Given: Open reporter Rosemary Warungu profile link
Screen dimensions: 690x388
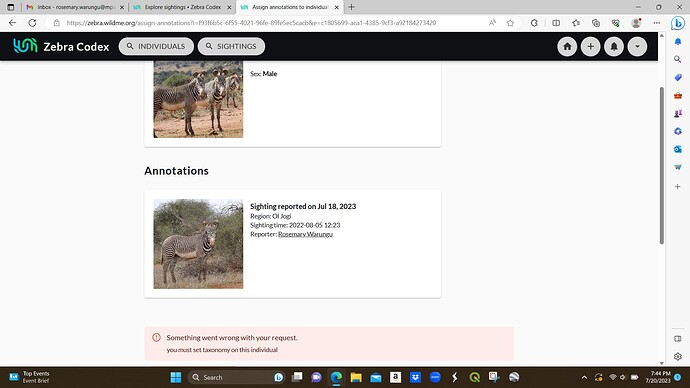Looking at the screenshot, I should click(x=305, y=234).
